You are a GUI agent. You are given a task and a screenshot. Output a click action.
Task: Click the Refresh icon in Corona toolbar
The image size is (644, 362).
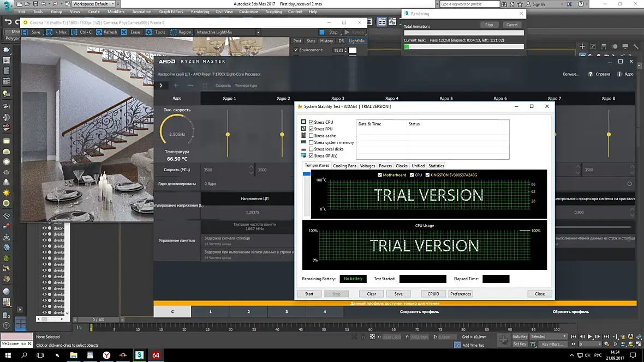click(99, 32)
